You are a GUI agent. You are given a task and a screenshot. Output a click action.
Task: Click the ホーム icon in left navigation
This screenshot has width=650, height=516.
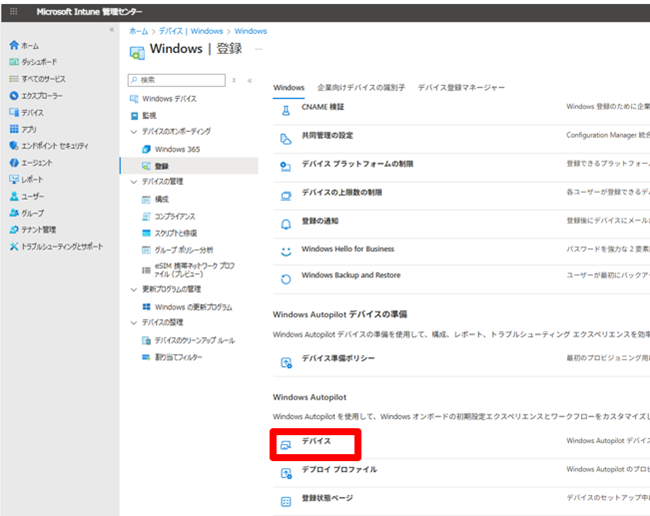(13, 46)
